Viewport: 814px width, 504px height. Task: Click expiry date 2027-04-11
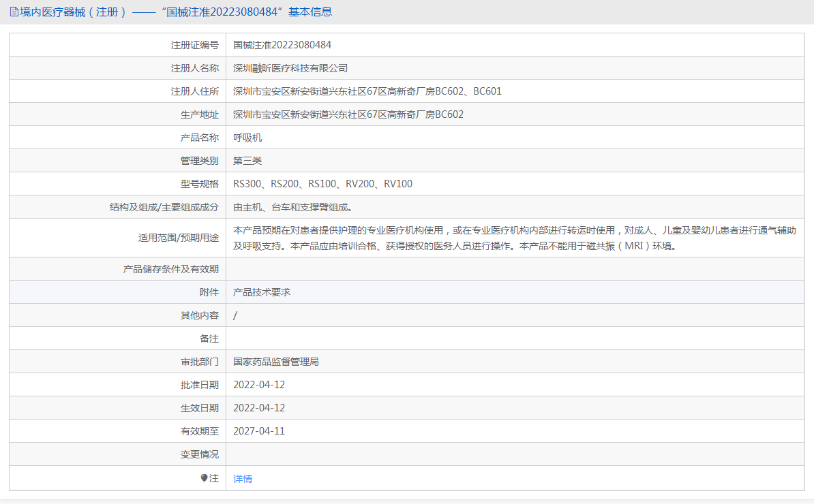tap(259, 431)
